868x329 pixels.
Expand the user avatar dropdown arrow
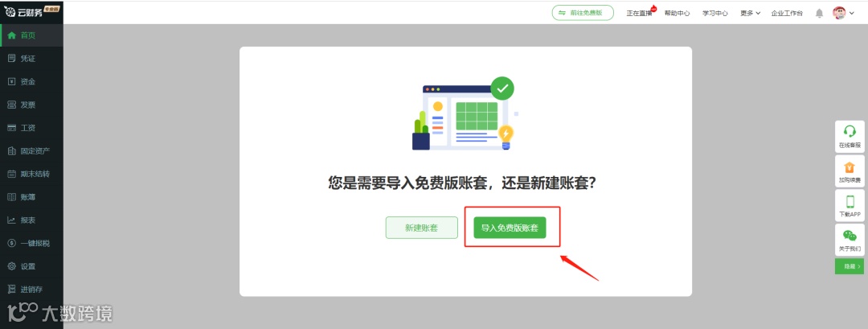[x=852, y=14]
